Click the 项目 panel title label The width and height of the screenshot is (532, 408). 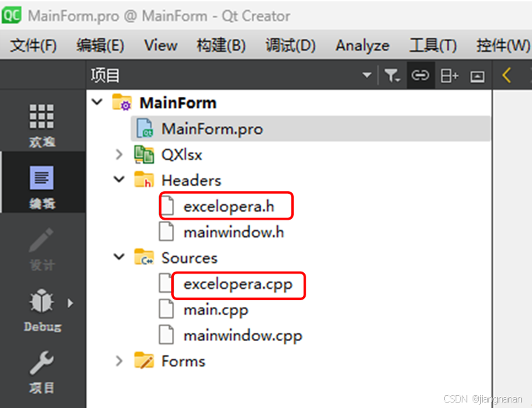point(105,75)
